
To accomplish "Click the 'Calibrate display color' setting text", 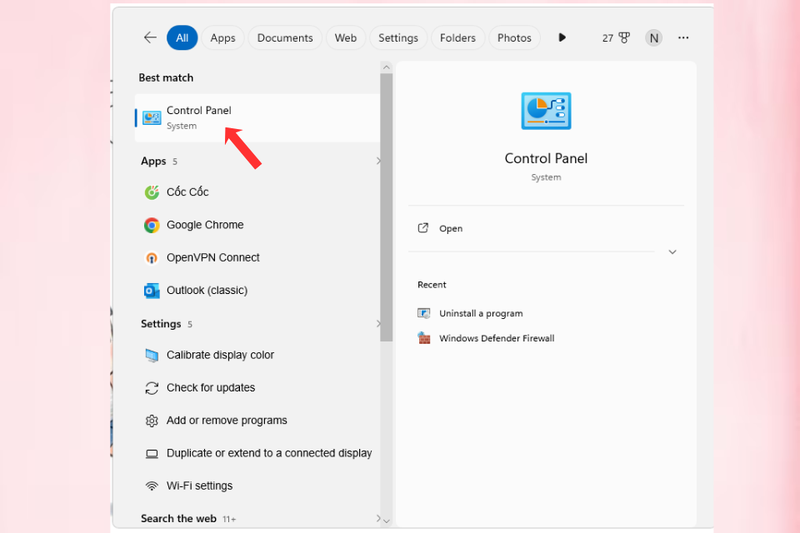I will [x=220, y=355].
